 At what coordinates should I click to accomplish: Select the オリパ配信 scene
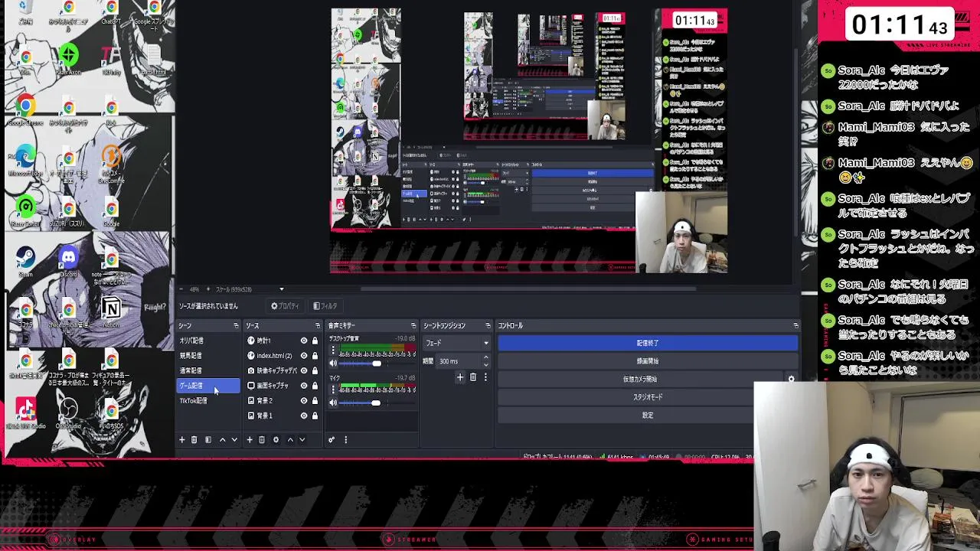tap(208, 341)
